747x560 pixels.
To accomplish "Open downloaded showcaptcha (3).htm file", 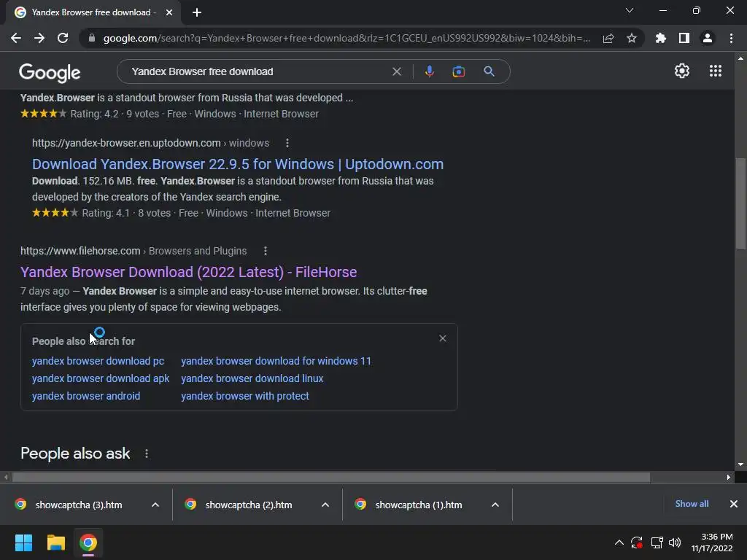I will (79, 505).
